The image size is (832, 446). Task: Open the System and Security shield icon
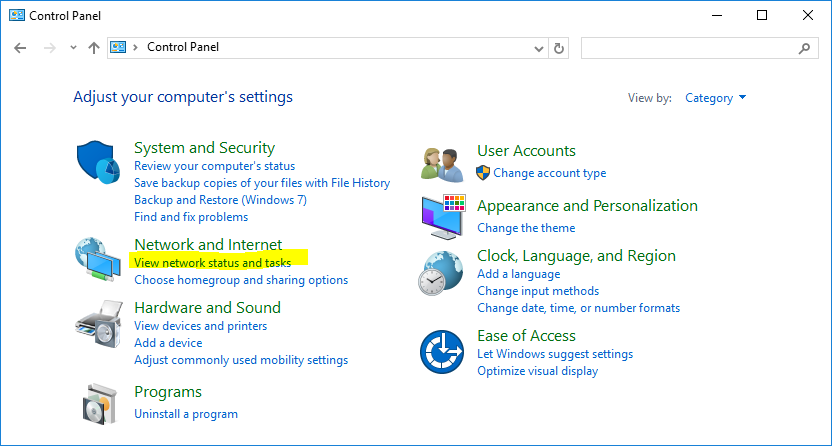tap(98, 162)
